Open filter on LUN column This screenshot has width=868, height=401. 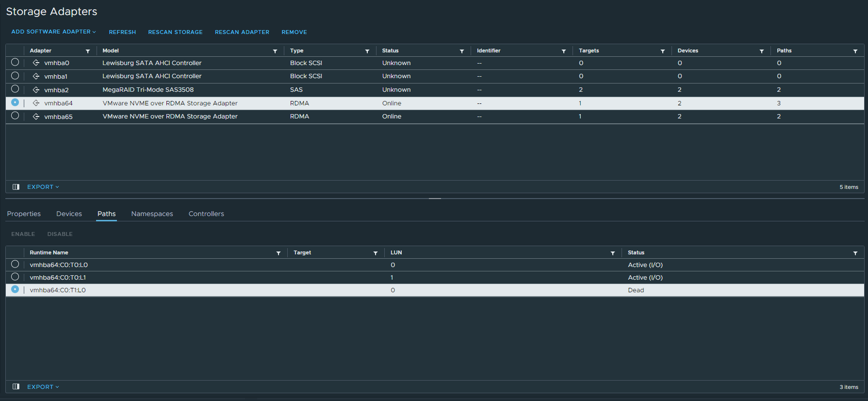coord(613,253)
